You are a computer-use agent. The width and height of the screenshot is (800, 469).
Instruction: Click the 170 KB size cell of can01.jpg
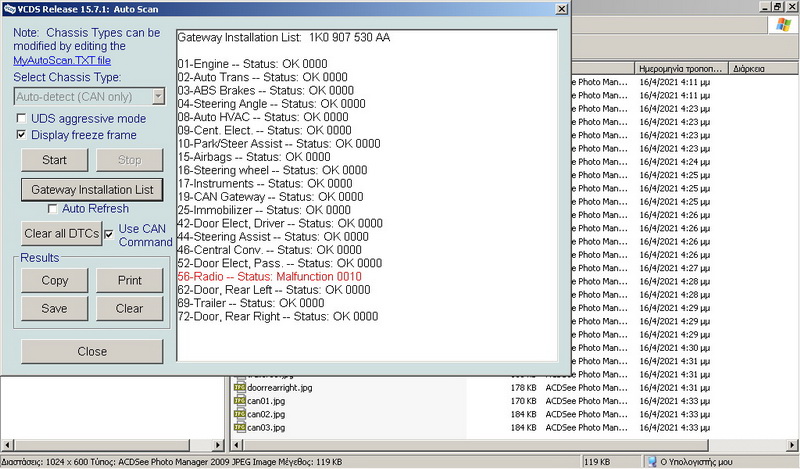[x=523, y=401]
